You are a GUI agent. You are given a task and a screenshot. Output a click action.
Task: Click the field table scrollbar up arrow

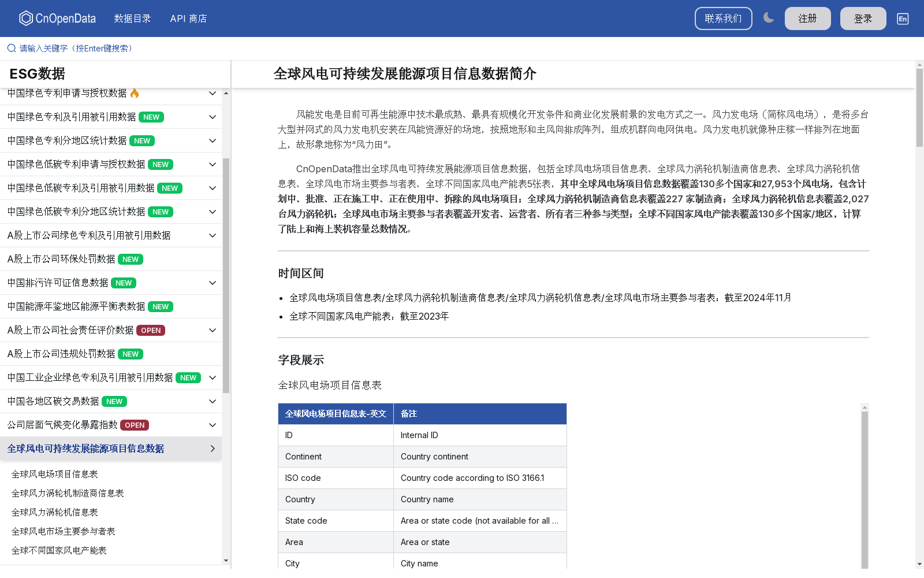[x=865, y=407]
